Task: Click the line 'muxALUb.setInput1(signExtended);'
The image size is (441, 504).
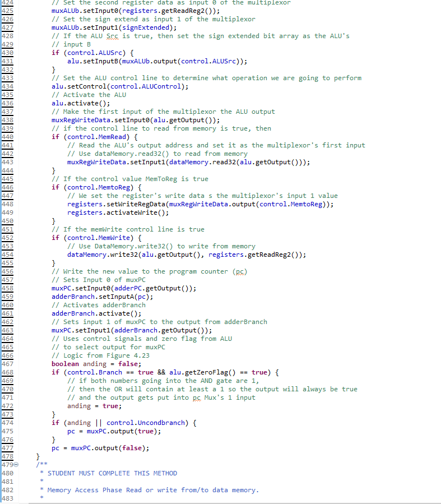Action: tap(114, 27)
